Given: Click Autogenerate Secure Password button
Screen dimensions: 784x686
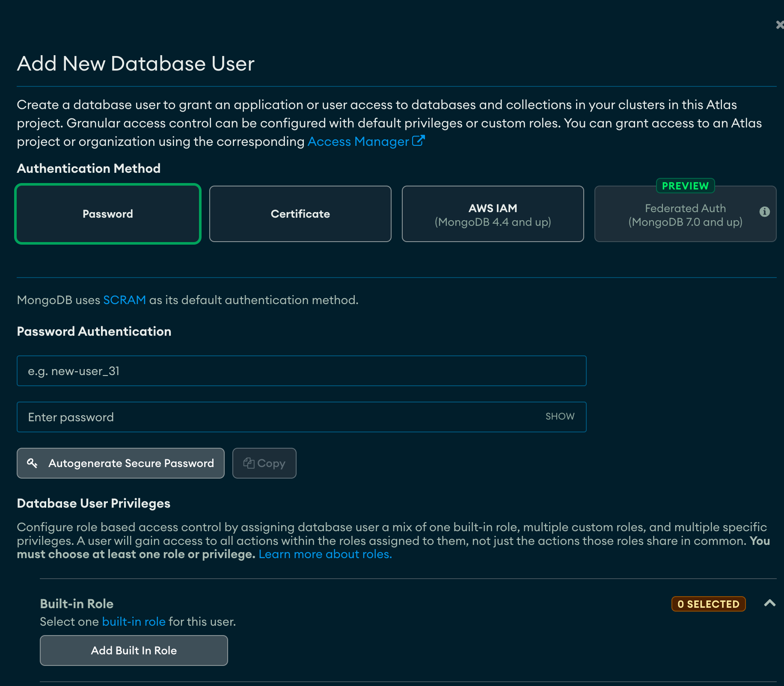Looking at the screenshot, I should click(121, 463).
